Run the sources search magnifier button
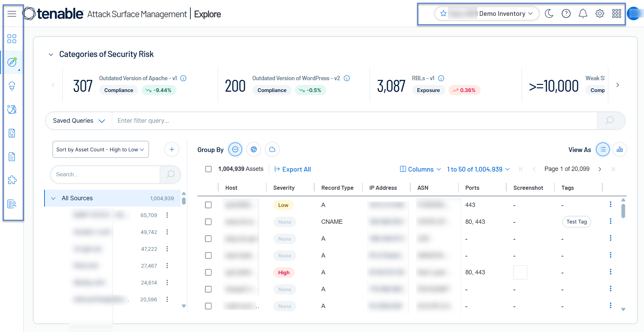 [x=170, y=174]
